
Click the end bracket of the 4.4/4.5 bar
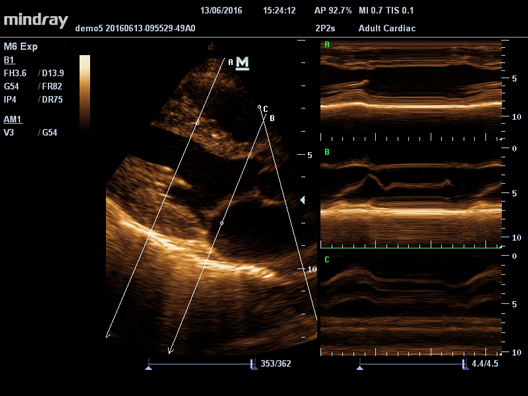pyautogui.click(x=465, y=364)
